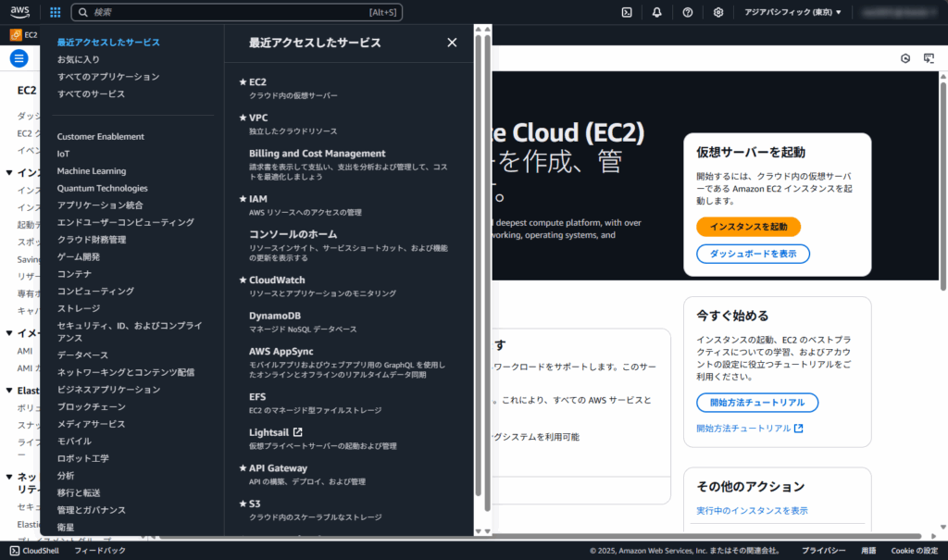
Task: Open the notifications bell
Action: click(656, 12)
